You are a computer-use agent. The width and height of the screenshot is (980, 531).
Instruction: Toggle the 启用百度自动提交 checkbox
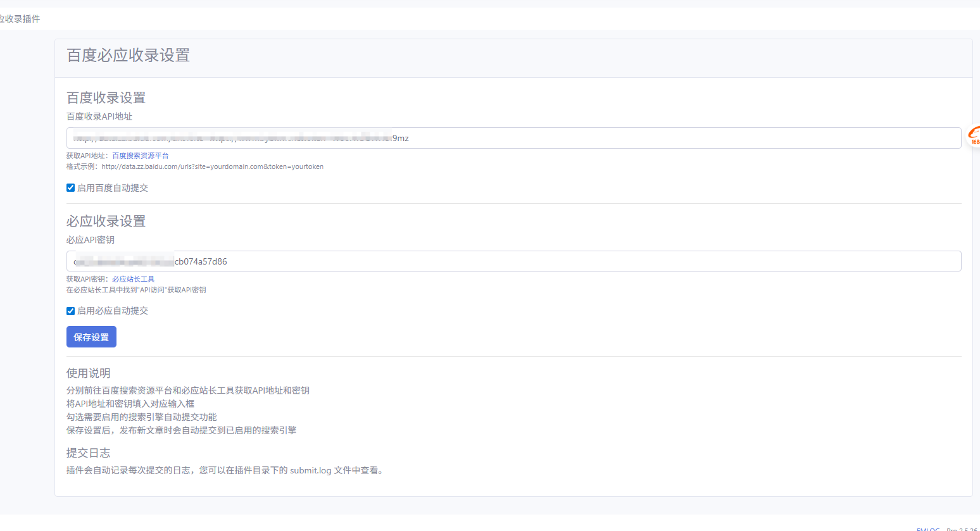pyautogui.click(x=70, y=188)
